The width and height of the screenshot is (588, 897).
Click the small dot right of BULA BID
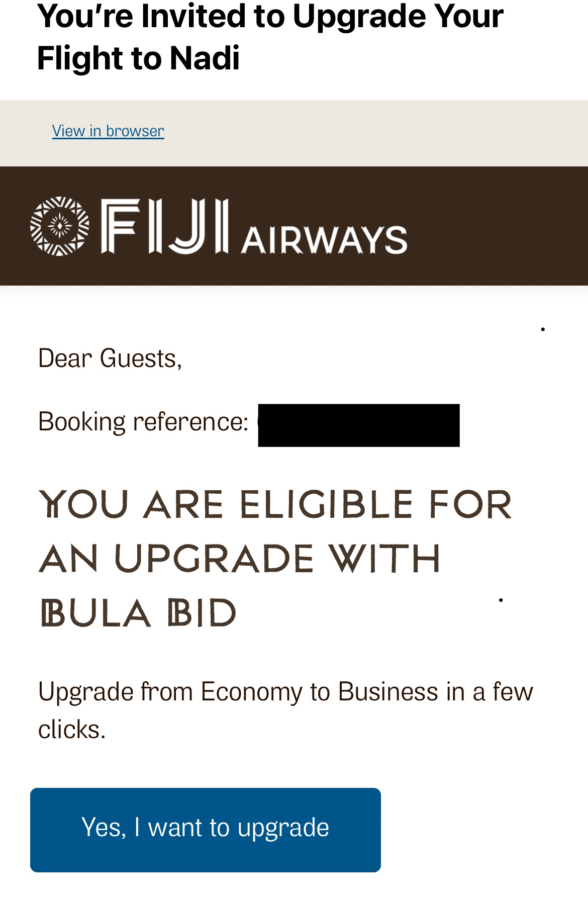tap(501, 600)
